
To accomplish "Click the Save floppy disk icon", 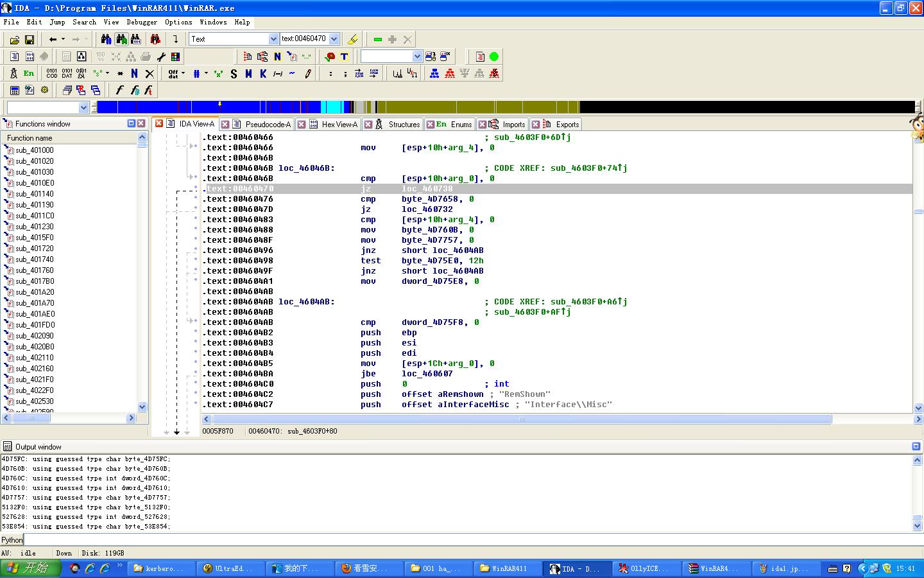I will click(x=30, y=40).
